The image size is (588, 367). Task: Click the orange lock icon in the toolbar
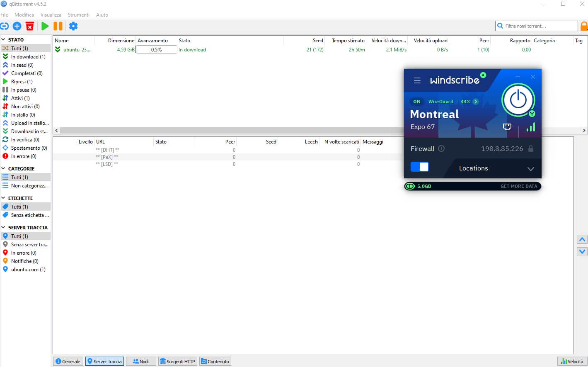point(584,26)
